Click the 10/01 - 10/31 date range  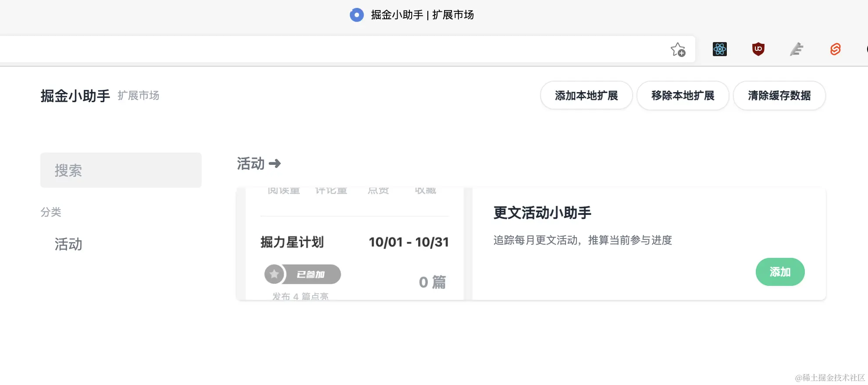(409, 242)
